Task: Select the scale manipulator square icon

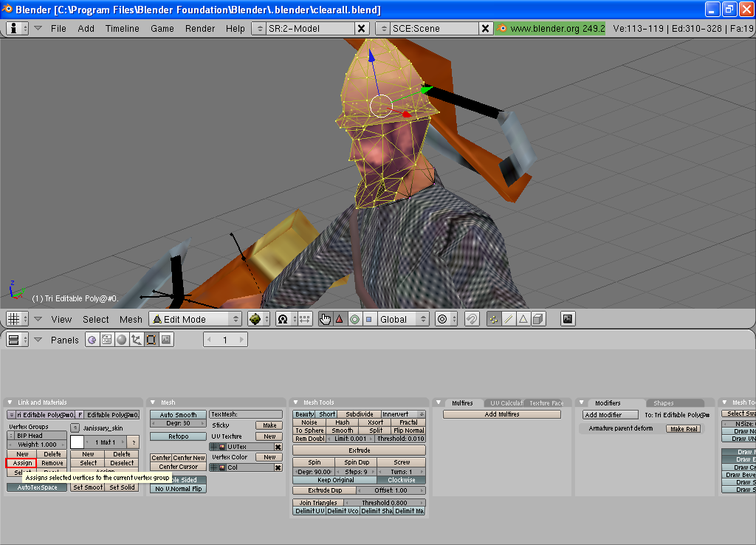Action: [x=369, y=319]
